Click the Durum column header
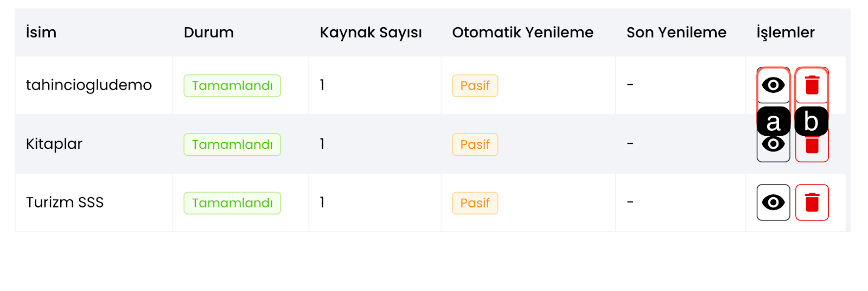Viewport: 868px width, 291px height. point(208,33)
